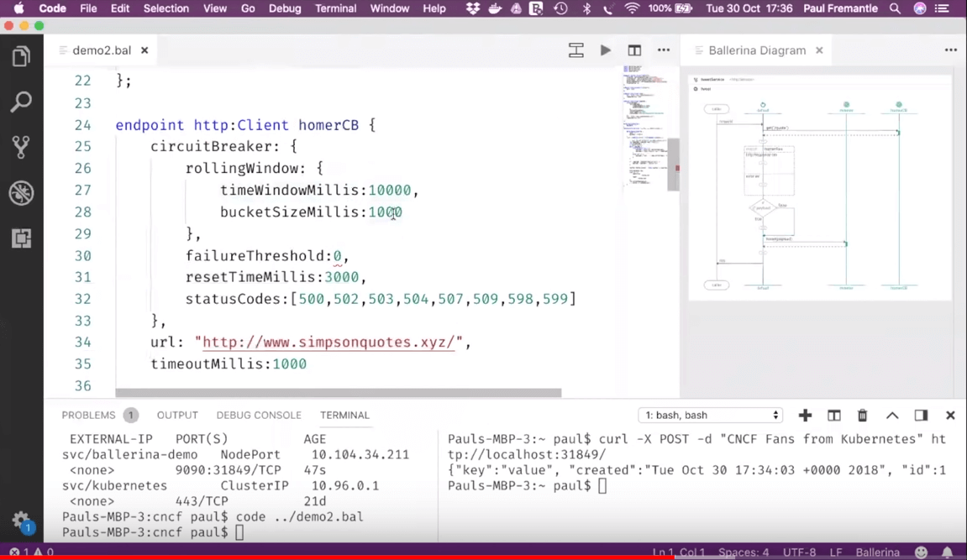Open Ballerina Diagram panel More Actions ellipsis
967x560 pixels.
[x=951, y=50]
